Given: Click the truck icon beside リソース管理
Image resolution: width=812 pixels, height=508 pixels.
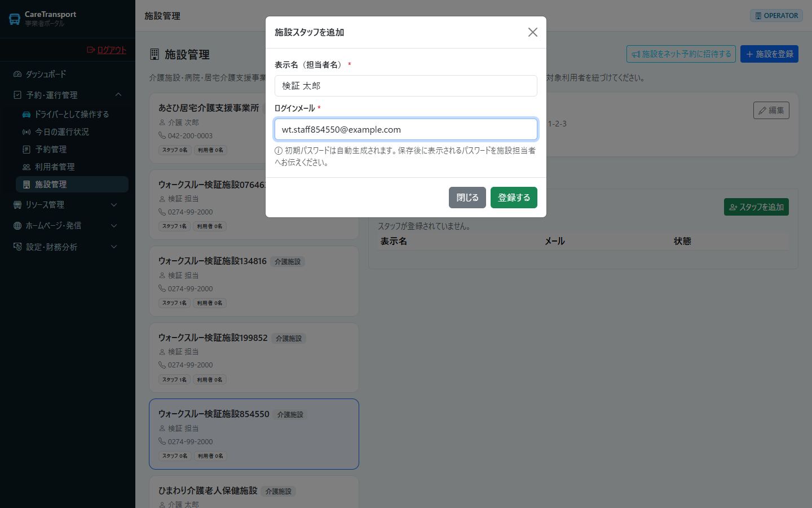Looking at the screenshot, I should click(17, 204).
